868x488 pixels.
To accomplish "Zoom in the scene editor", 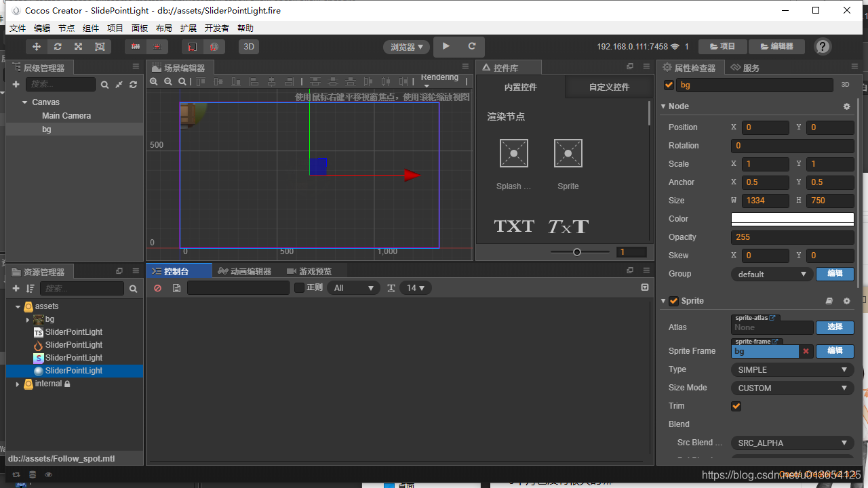I will point(154,81).
